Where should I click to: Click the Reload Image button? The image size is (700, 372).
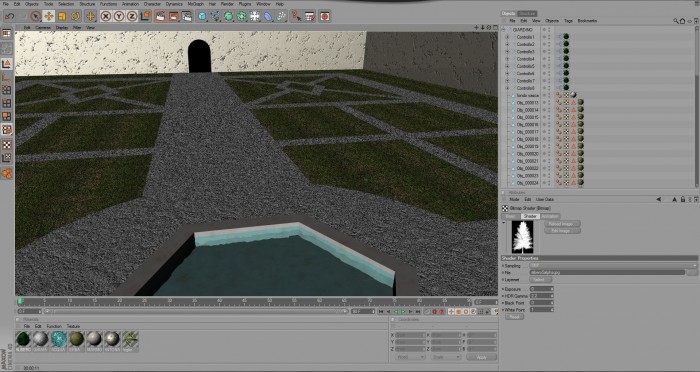coord(562,224)
